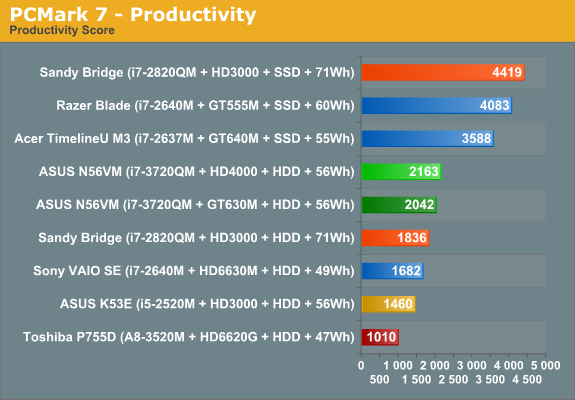Click the axis tick label "0"

(x=361, y=366)
